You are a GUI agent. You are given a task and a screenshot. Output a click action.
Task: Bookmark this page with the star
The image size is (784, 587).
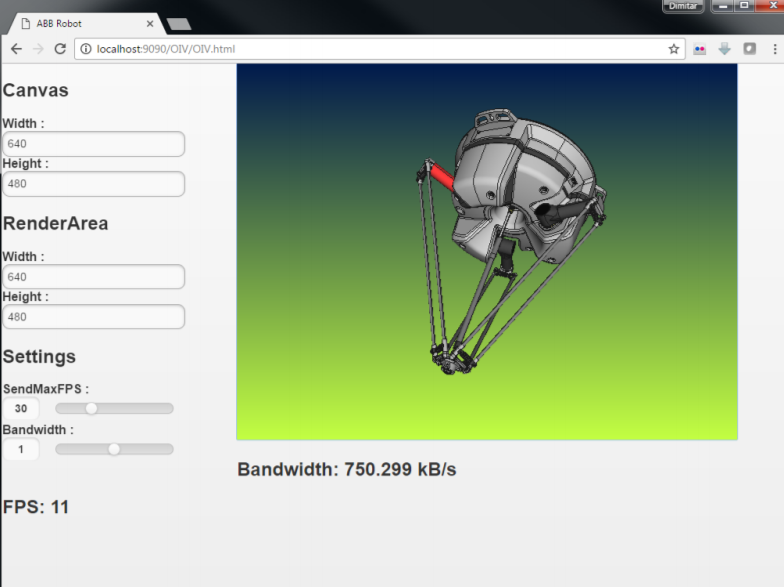[x=674, y=48]
